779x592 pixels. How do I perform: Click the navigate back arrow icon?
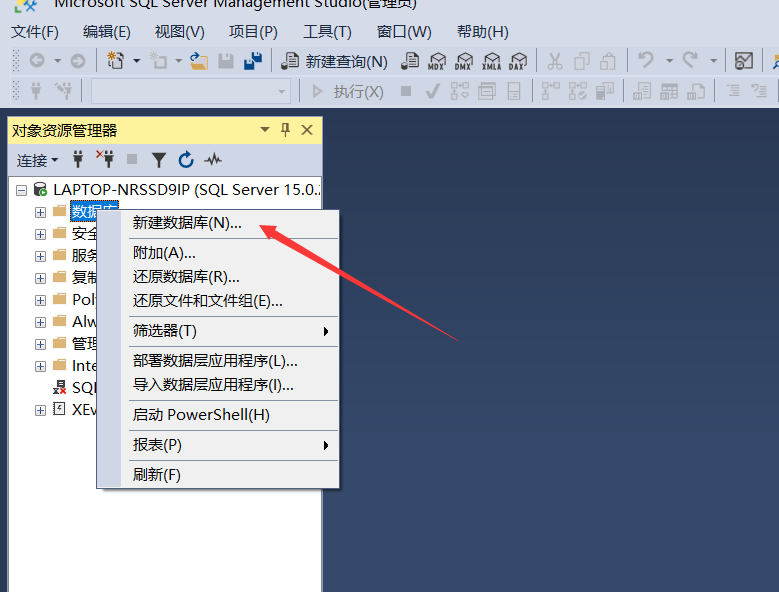[37, 61]
